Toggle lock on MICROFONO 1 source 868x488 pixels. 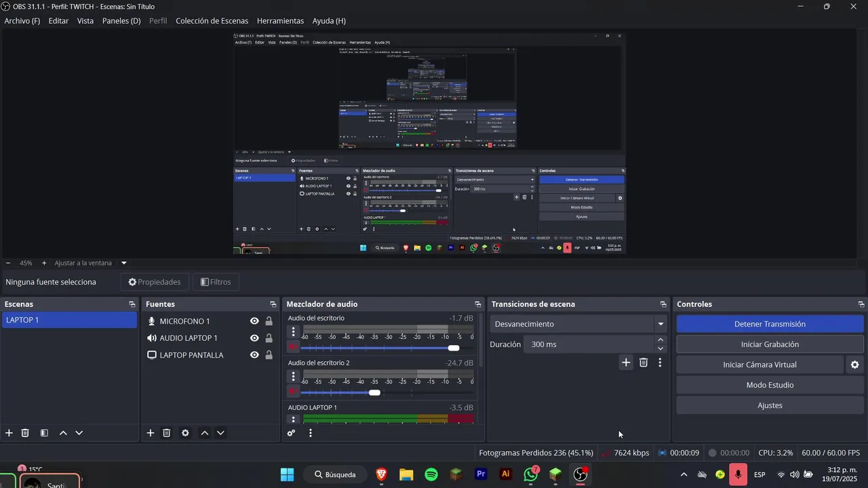click(x=269, y=321)
